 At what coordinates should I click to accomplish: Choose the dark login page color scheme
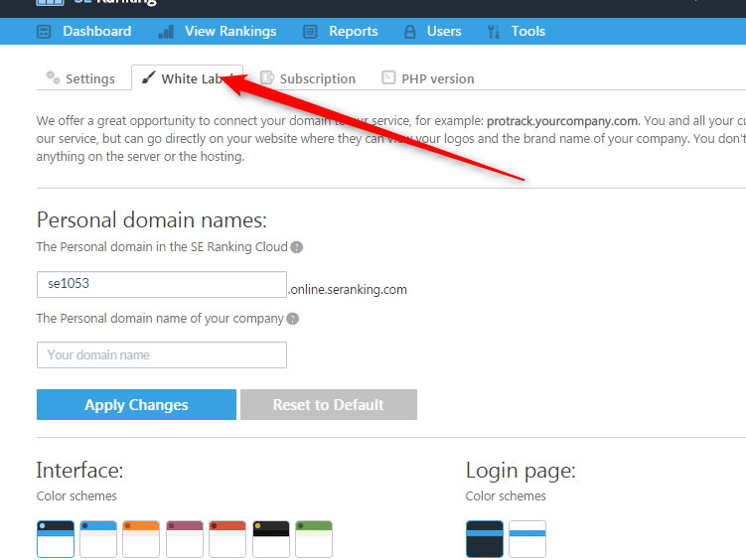pyautogui.click(x=485, y=539)
